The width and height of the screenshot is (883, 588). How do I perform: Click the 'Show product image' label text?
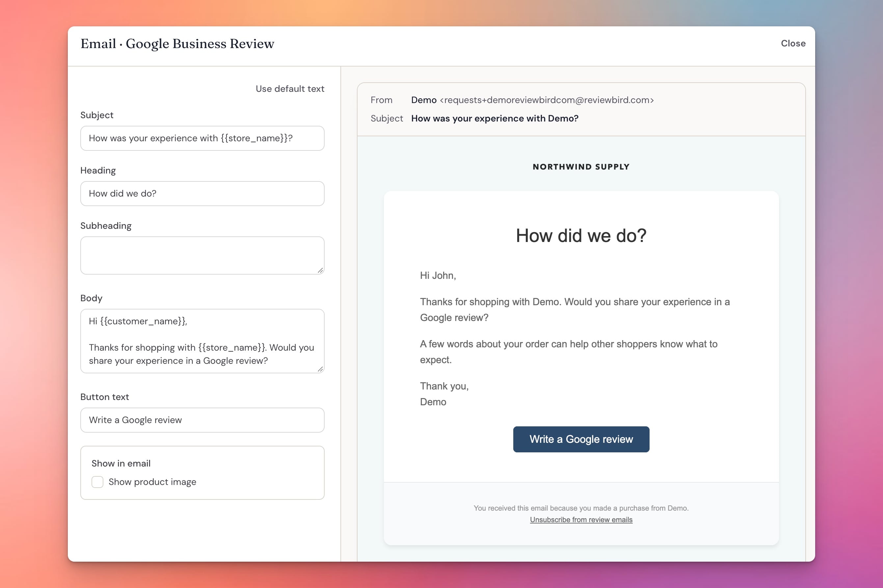pos(152,482)
